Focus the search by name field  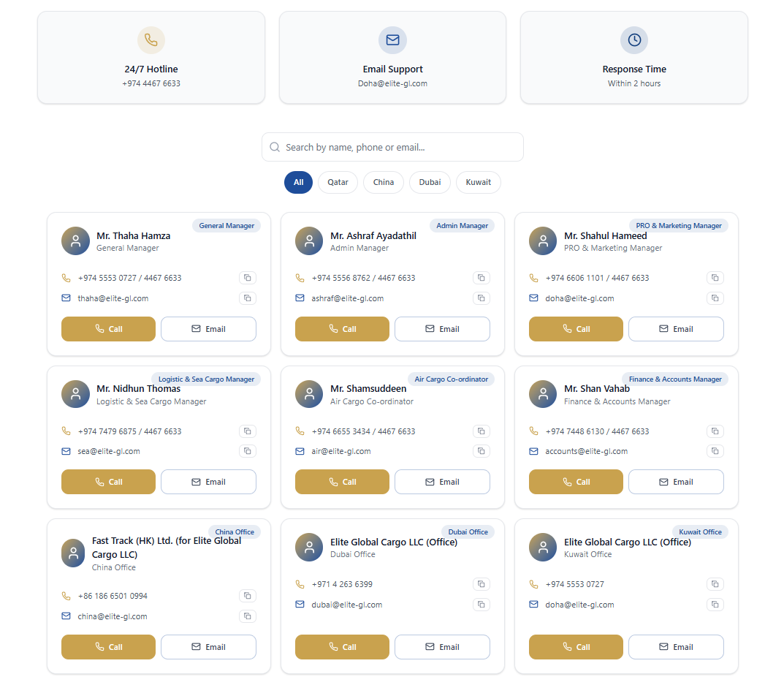click(392, 147)
